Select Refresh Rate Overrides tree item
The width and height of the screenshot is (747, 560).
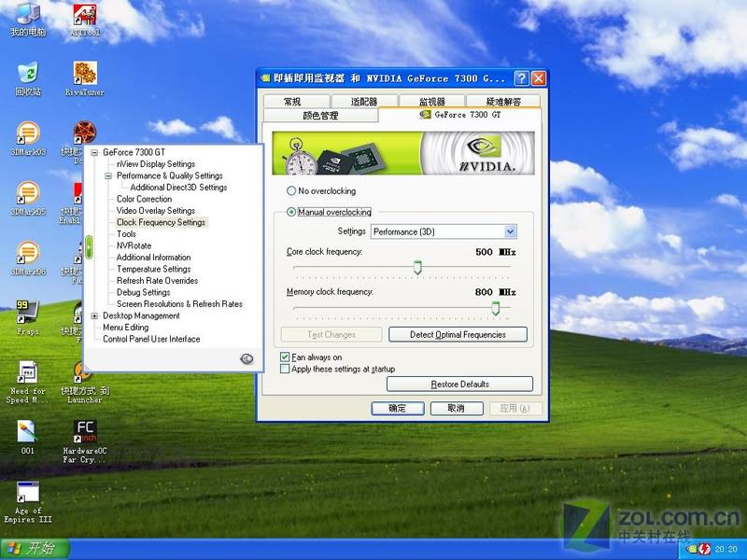click(x=157, y=281)
